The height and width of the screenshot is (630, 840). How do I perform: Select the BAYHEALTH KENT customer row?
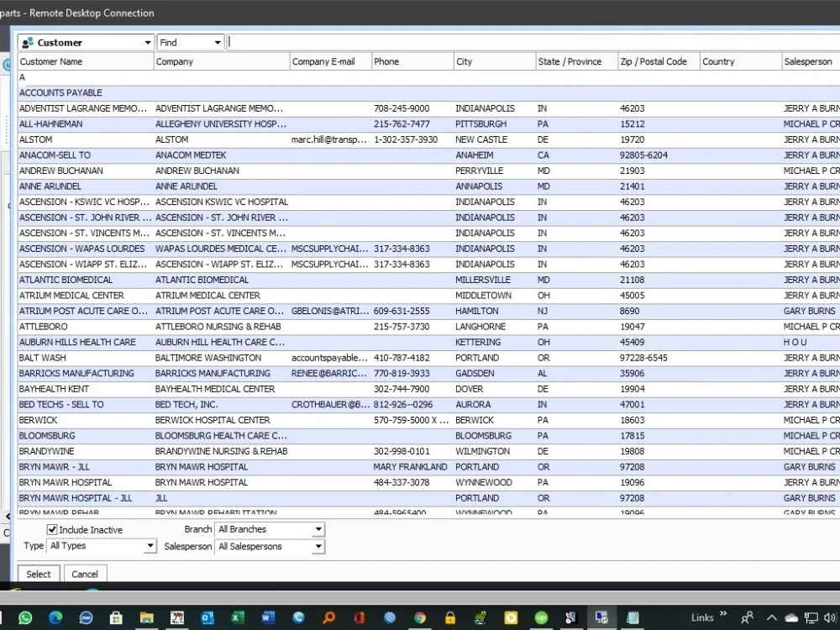click(x=428, y=388)
